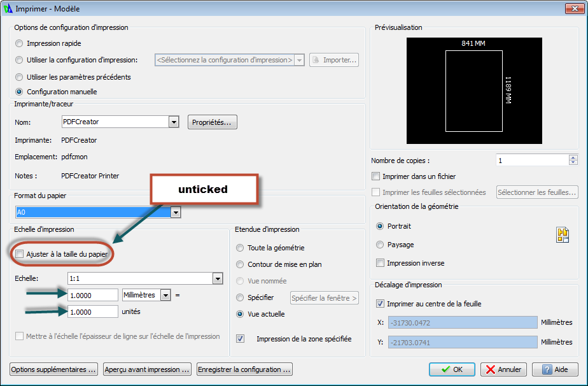This screenshot has width=588, height=386.
Task: Select the Impression rapide radio button
Action: 19,43
